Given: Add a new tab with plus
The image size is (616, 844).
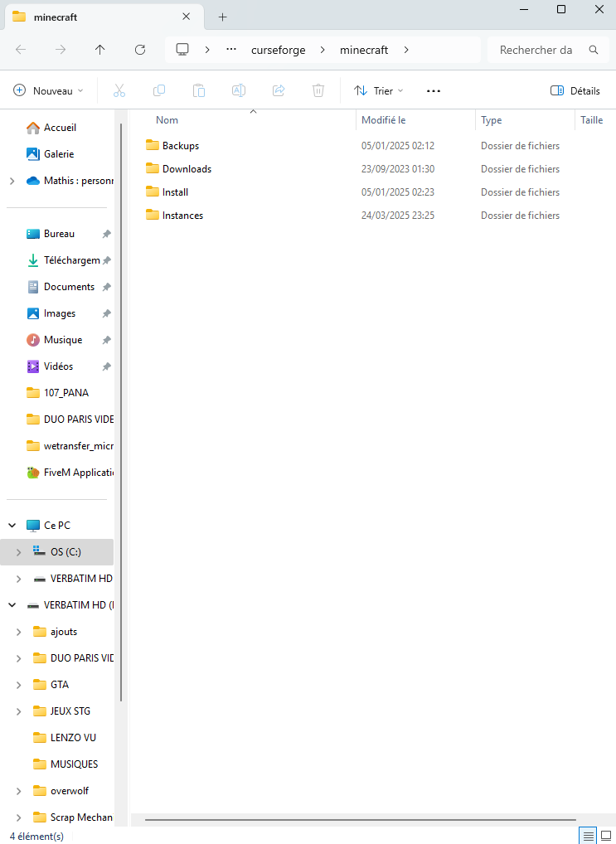Looking at the screenshot, I should pos(222,17).
